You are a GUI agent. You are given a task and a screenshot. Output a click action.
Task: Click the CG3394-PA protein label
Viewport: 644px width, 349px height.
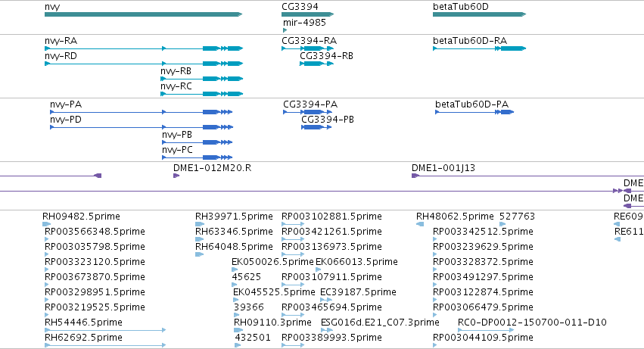310,104
